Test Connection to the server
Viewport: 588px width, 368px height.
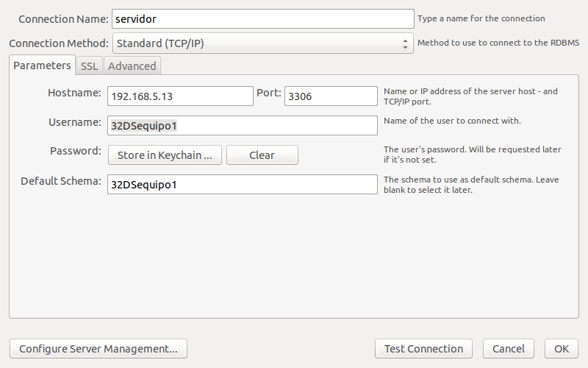[423, 348]
